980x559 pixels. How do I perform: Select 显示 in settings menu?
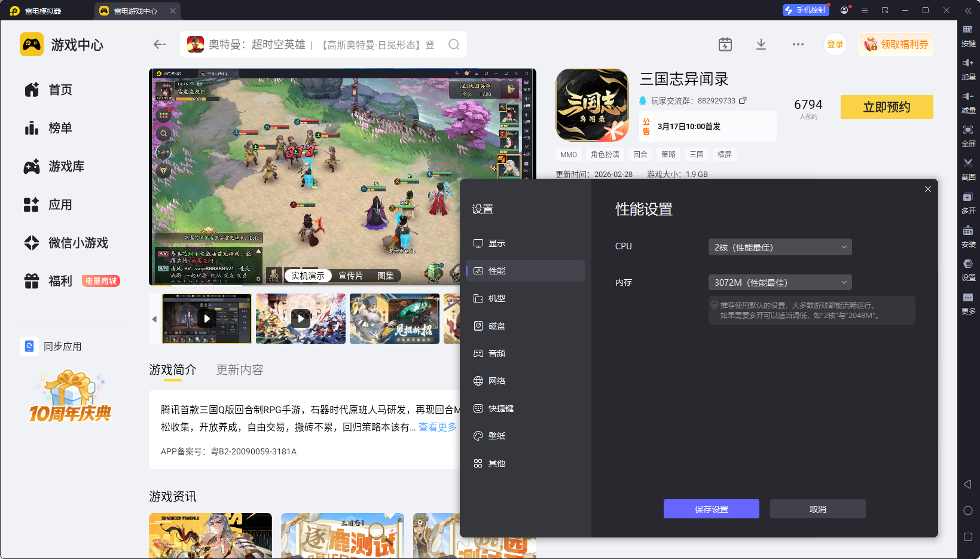496,243
